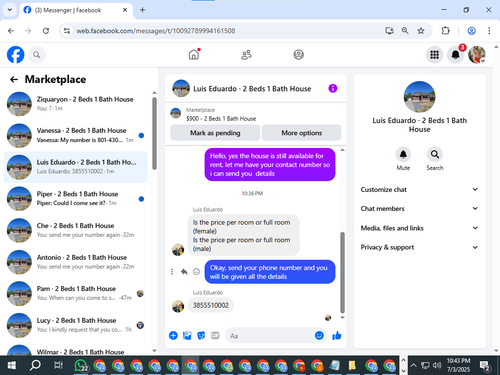Open Luis Eduardo conversation header title

pos(252,89)
